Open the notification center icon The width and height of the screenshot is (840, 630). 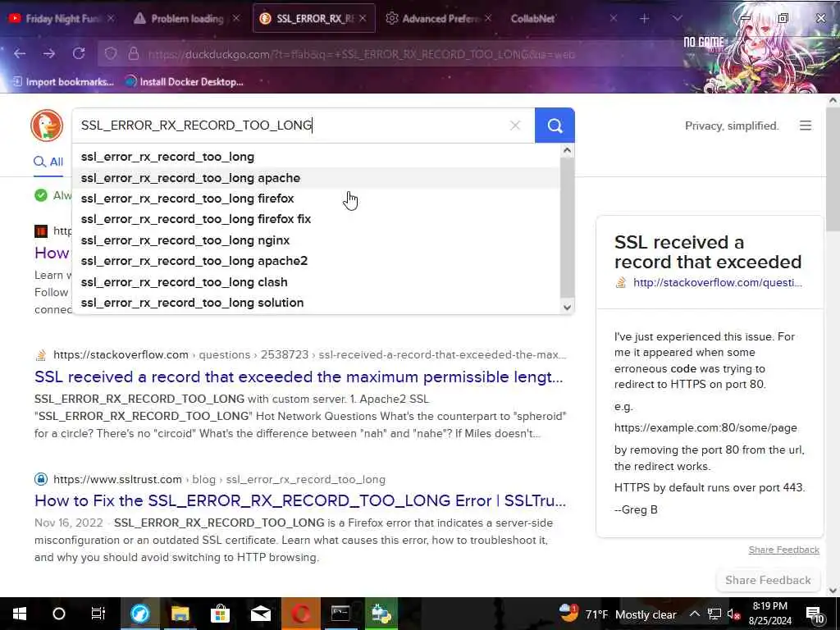click(815, 614)
